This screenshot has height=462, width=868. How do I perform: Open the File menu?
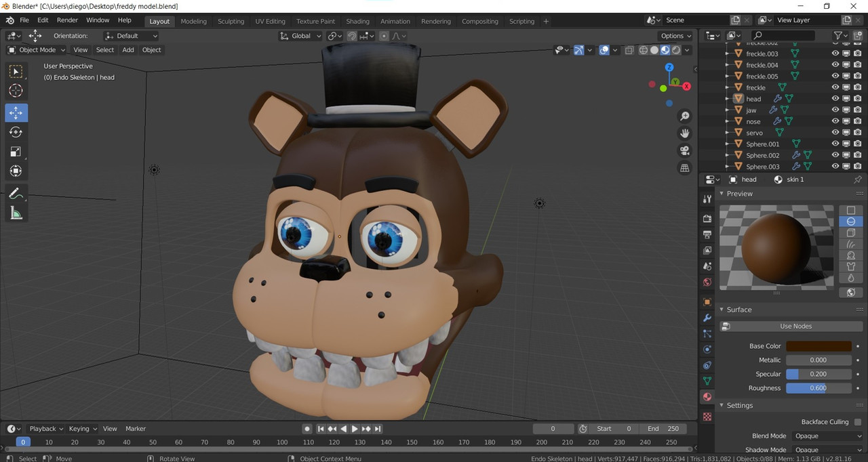point(24,20)
